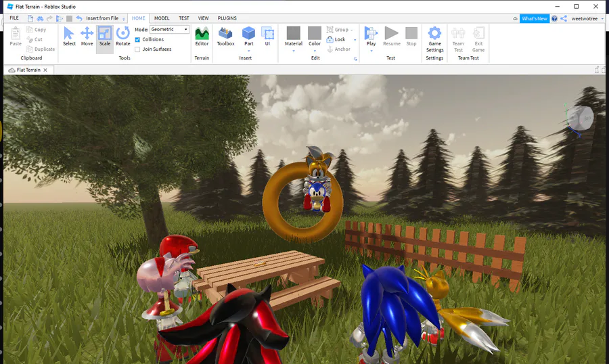Click Insert from File
Screen dimensions: 609x364
pyautogui.click(x=102, y=18)
